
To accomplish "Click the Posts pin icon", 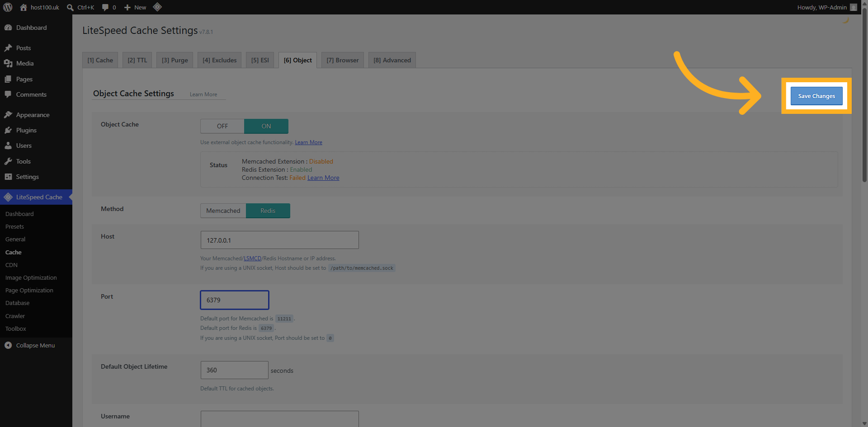I will [8, 48].
